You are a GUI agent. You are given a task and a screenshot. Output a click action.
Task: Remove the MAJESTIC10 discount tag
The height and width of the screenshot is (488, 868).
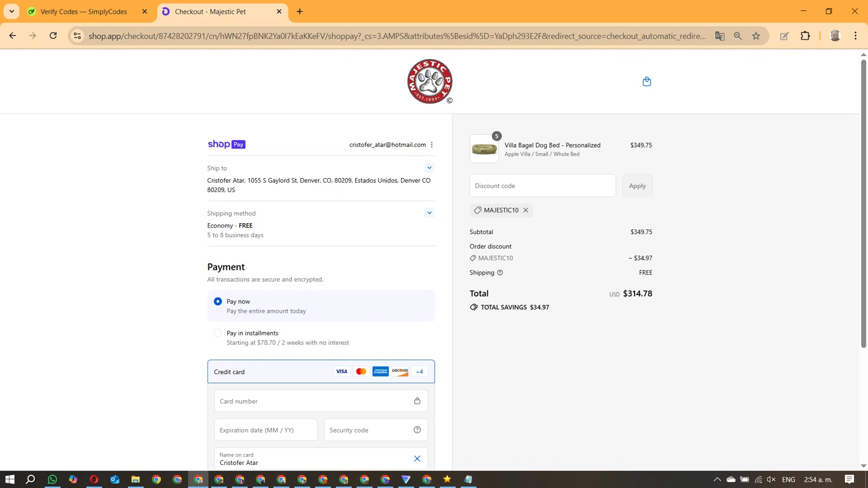pos(525,210)
